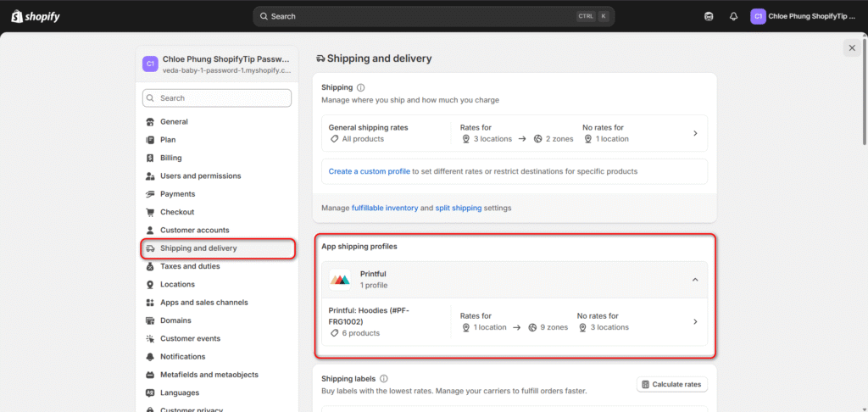Follow the Create a custom profile link
The width and height of the screenshot is (868, 412).
(x=369, y=171)
